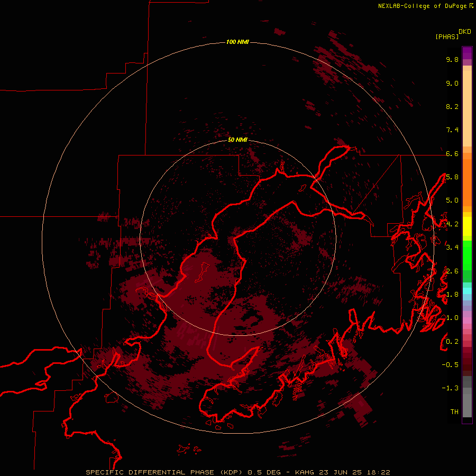The height and width of the screenshot is (476, 476).
Task: Click the 1.0 color scale value
Action: coord(452,318)
